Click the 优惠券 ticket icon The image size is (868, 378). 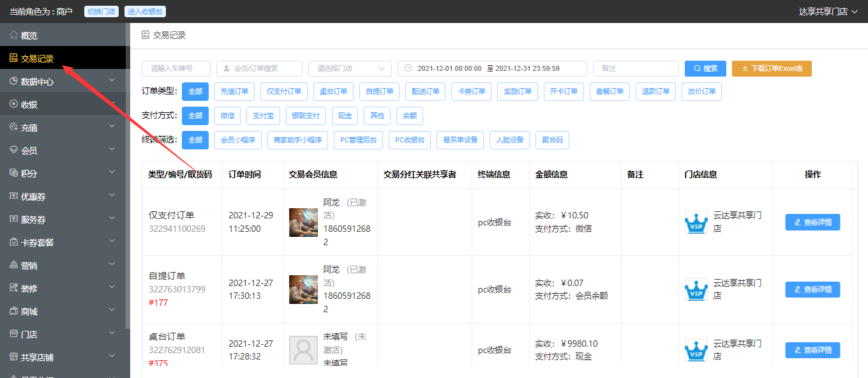13,196
